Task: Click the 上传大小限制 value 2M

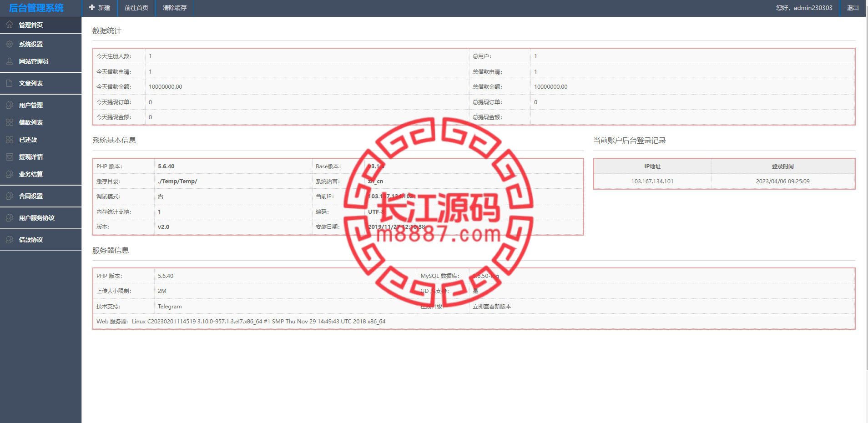Action: [162, 291]
